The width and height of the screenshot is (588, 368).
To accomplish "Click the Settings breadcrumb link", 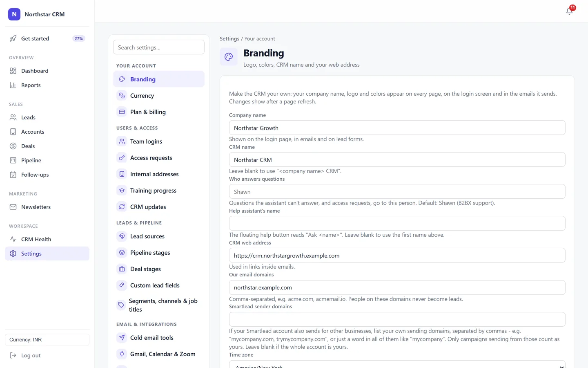I will point(229,39).
